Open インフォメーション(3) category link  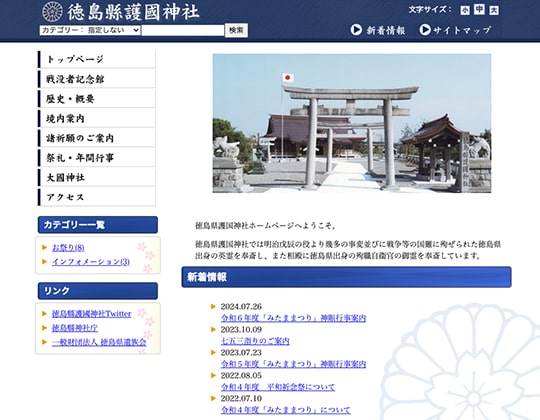pos(91,262)
